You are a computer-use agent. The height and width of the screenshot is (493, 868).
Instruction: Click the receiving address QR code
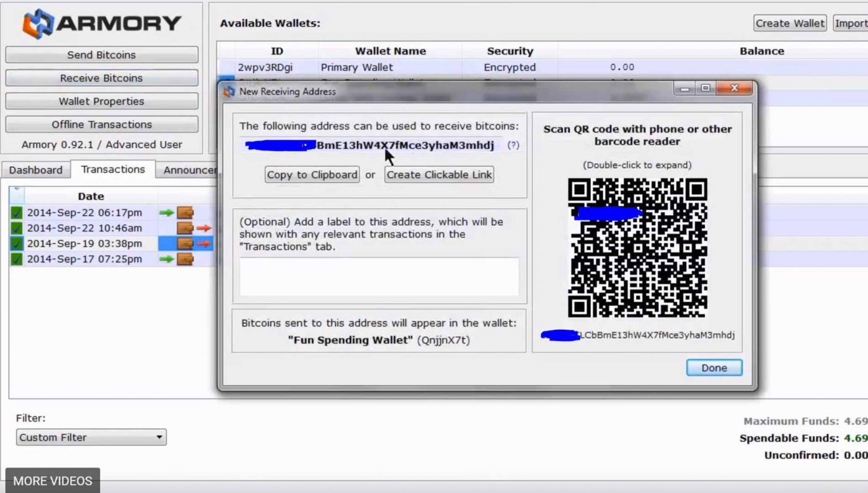pyautogui.click(x=637, y=247)
